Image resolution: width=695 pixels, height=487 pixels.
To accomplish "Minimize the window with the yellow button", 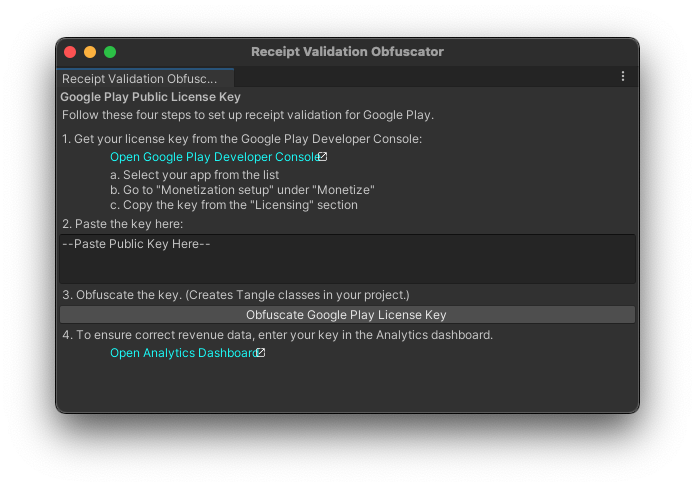I will pos(90,52).
